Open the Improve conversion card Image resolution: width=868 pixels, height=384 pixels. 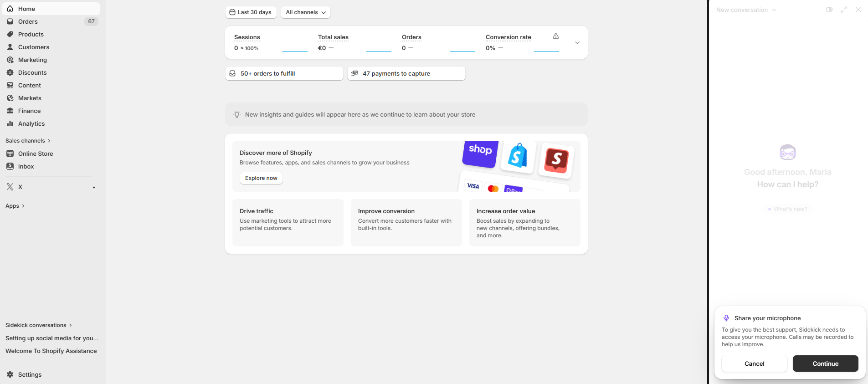[x=406, y=223]
